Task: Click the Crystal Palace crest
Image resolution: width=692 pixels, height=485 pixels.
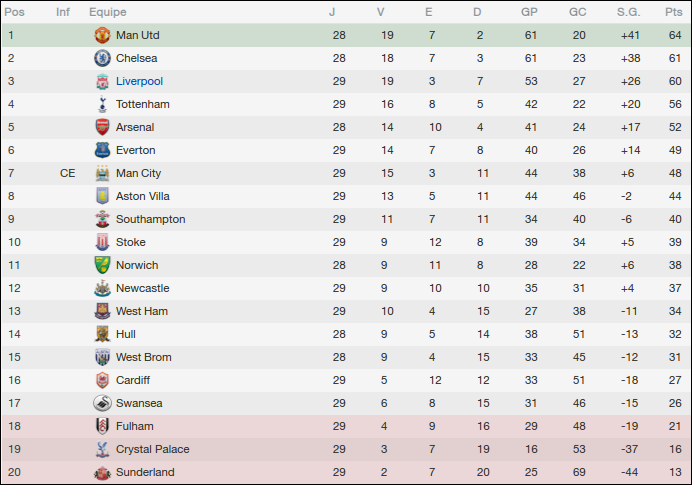Action: click(101, 449)
